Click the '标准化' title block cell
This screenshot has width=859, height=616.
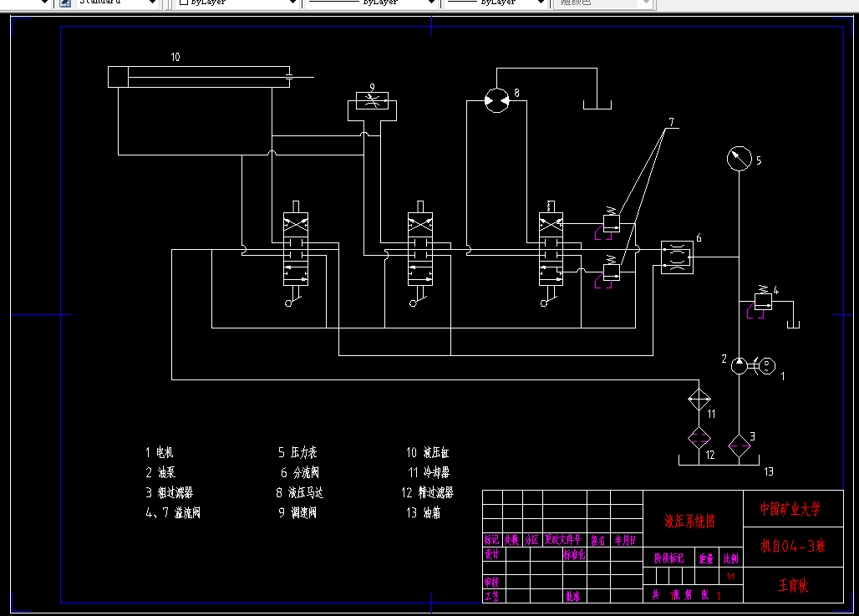pos(575,555)
